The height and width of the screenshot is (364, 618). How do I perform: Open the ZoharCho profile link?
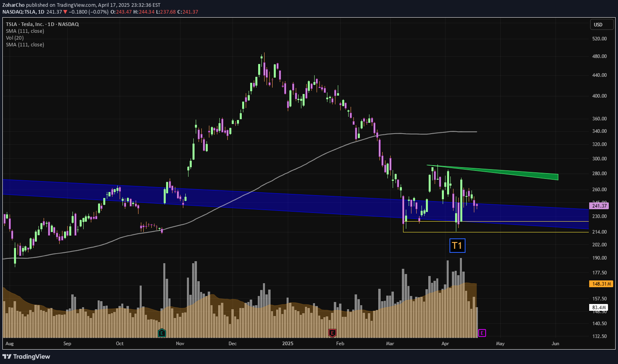click(13, 5)
